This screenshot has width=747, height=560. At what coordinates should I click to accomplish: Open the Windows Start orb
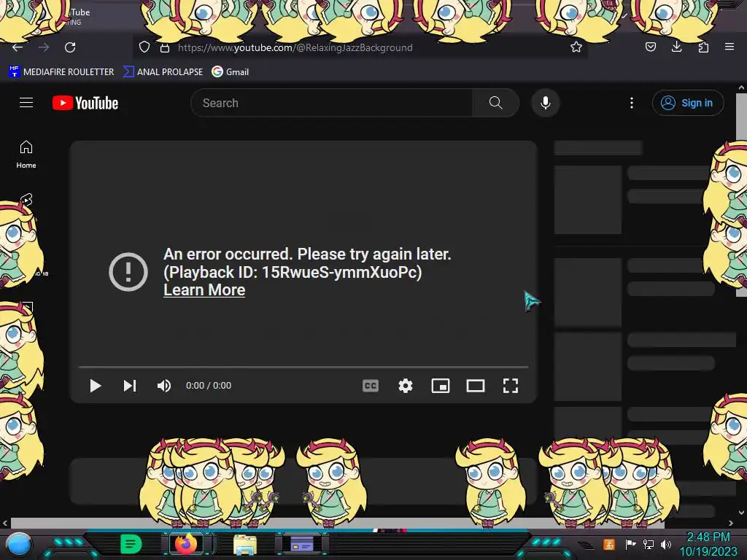[x=18, y=544]
